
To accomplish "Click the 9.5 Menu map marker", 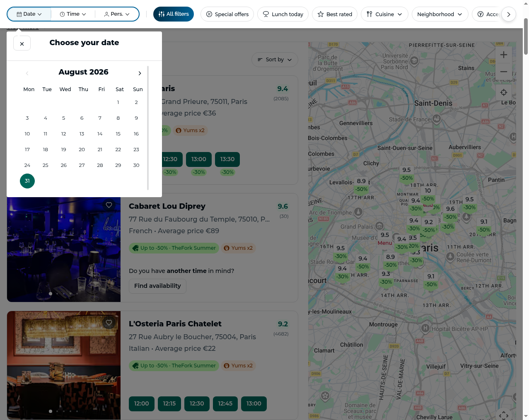I will pos(385,239).
